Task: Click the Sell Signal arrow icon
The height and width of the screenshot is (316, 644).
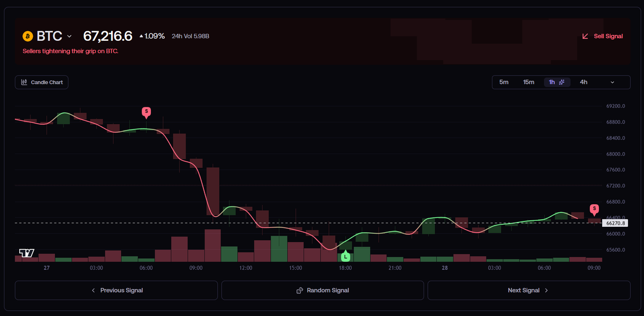Action: (x=586, y=37)
